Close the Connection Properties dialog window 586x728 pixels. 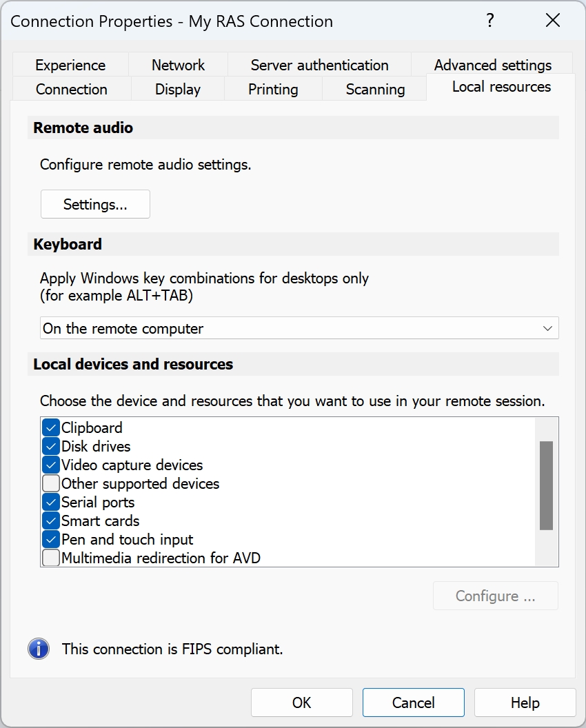552,21
